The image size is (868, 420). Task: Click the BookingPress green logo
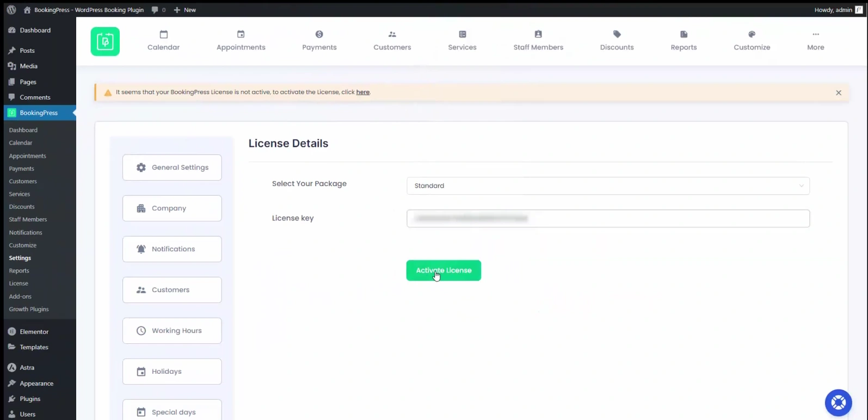click(105, 41)
